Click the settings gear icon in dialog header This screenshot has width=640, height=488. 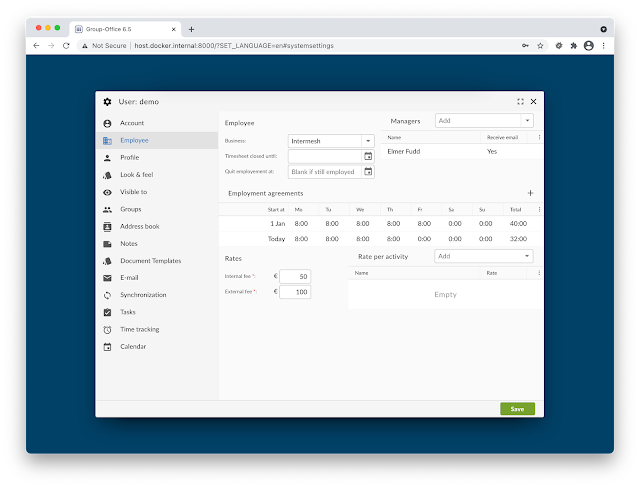[107, 102]
